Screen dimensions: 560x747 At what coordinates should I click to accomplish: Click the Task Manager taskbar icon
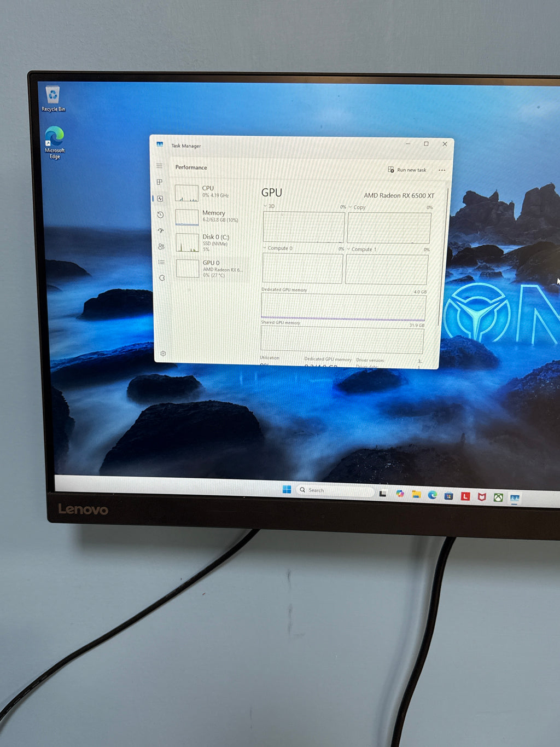coord(515,498)
